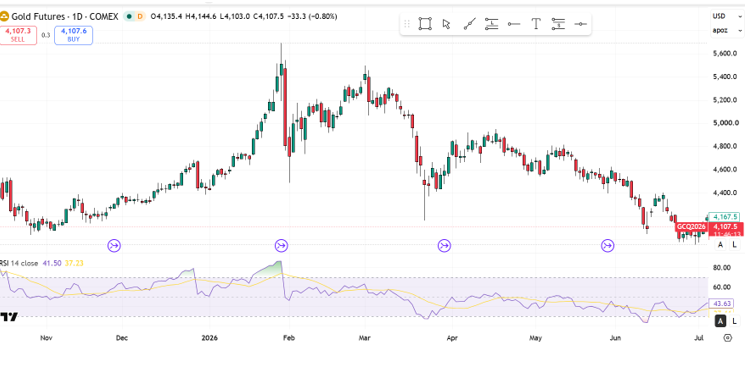745x377 pixels.
Task: Click the 5,200.0 price scale label
Action: point(725,100)
